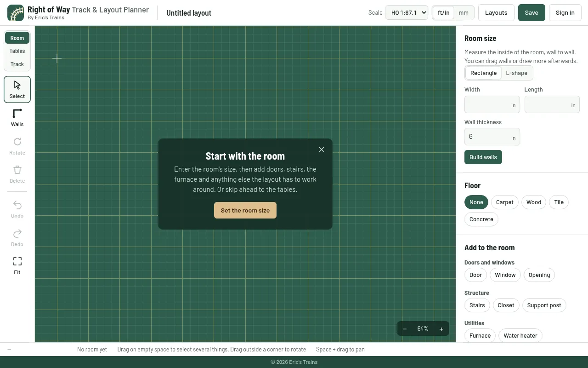588x368 pixels.
Task: Set floor to Carpet
Action: click(505, 202)
